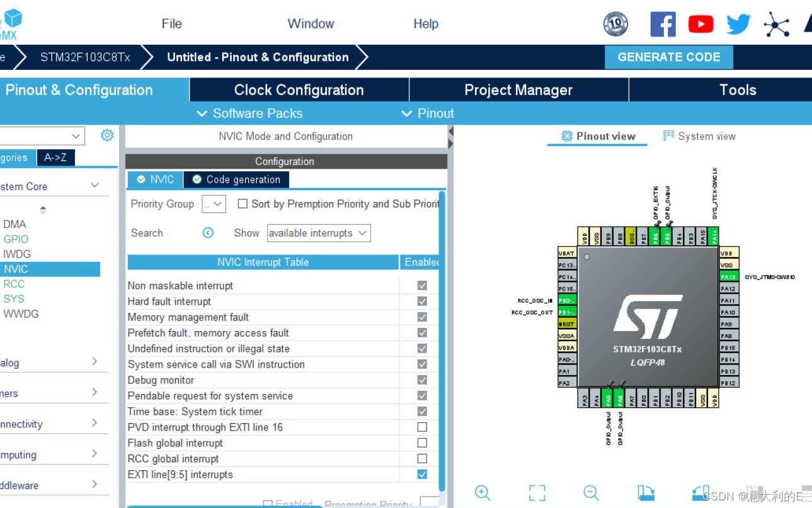812x508 pixels.
Task: Select GPIO in System Core list
Action: click(16, 239)
